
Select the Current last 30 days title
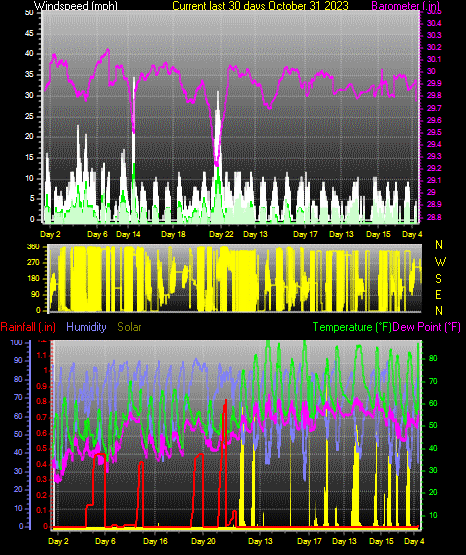point(260,6)
